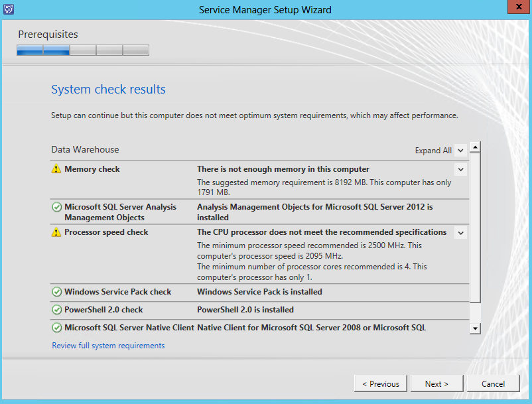Proceed with the Next button
Viewport: 532px width, 404px height.
[436, 383]
